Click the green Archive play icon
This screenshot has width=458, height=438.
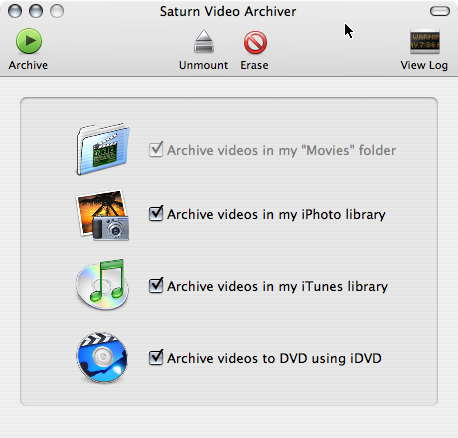29,41
